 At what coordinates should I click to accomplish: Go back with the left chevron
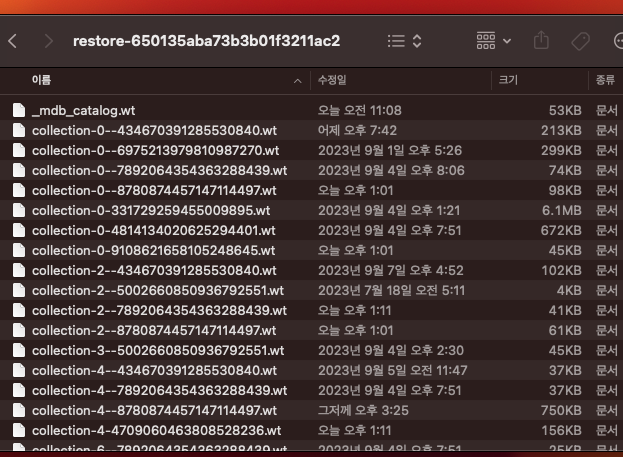(x=12, y=41)
